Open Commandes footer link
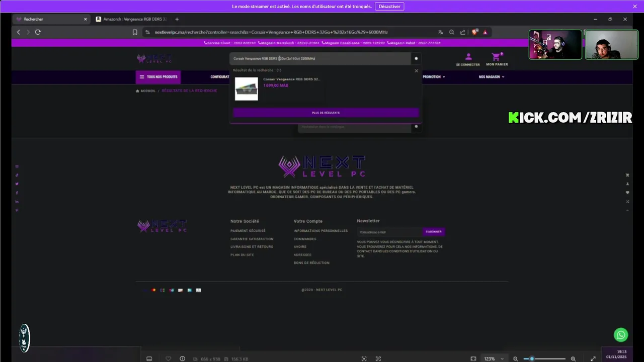644x362 pixels. point(305,239)
